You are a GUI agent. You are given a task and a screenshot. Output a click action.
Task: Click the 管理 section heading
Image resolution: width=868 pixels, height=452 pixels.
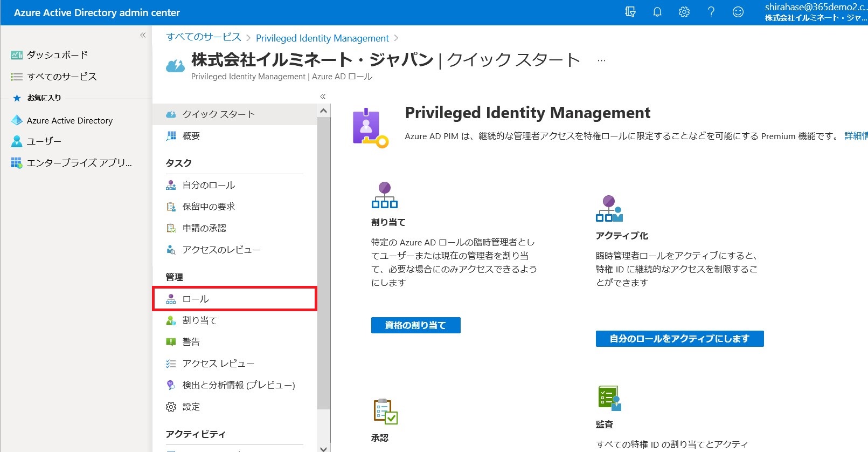click(x=174, y=277)
